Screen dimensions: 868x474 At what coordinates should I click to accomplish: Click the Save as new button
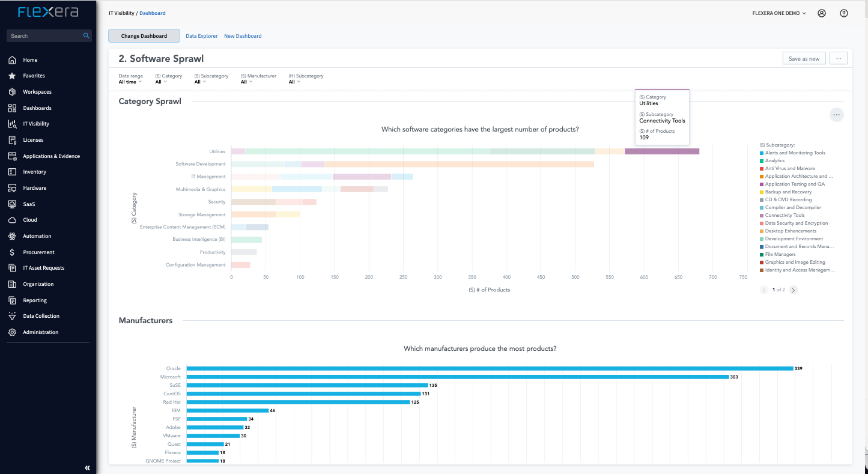pyautogui.click(x=804, y=58)
